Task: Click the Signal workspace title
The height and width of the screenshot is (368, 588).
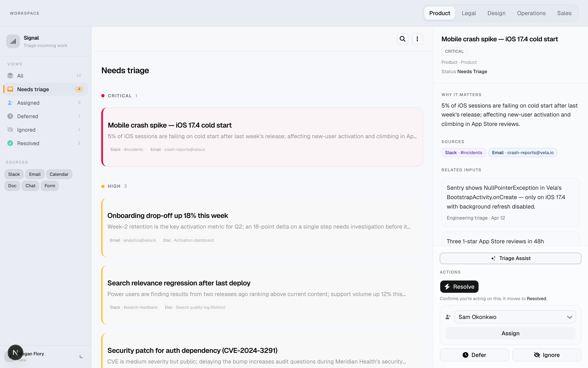Action: tap(31, 38)
